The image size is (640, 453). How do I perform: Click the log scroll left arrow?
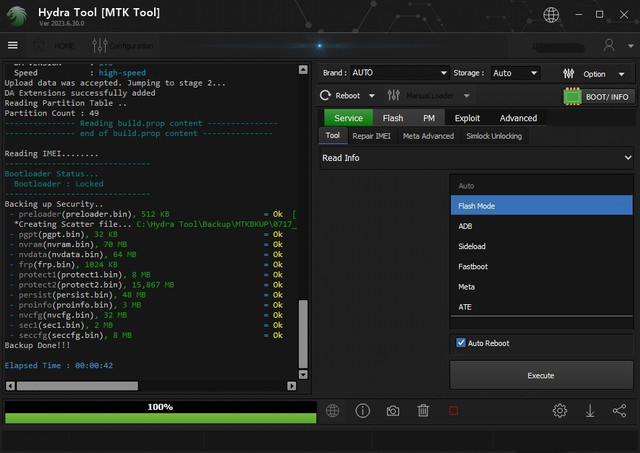click(11, 386)
